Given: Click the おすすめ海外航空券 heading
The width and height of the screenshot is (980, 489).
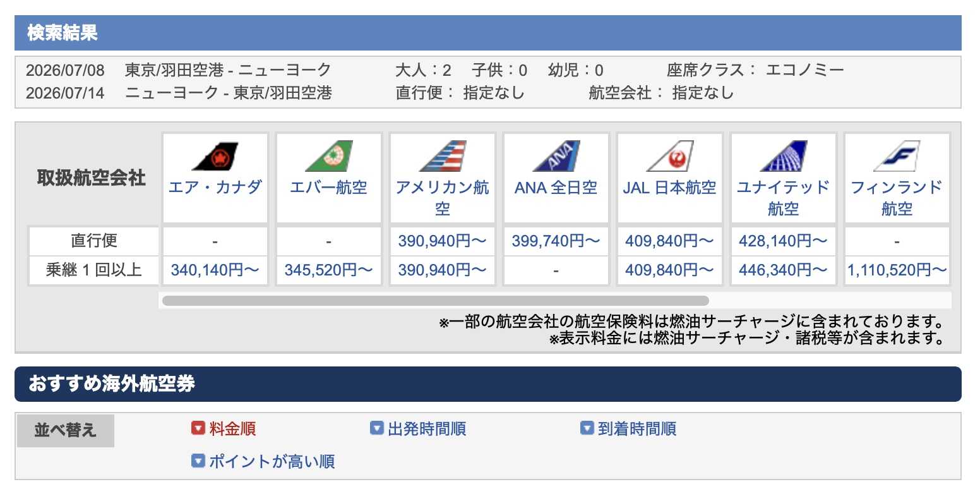Looking at the screenshot, I should click(x=112, y=383).
